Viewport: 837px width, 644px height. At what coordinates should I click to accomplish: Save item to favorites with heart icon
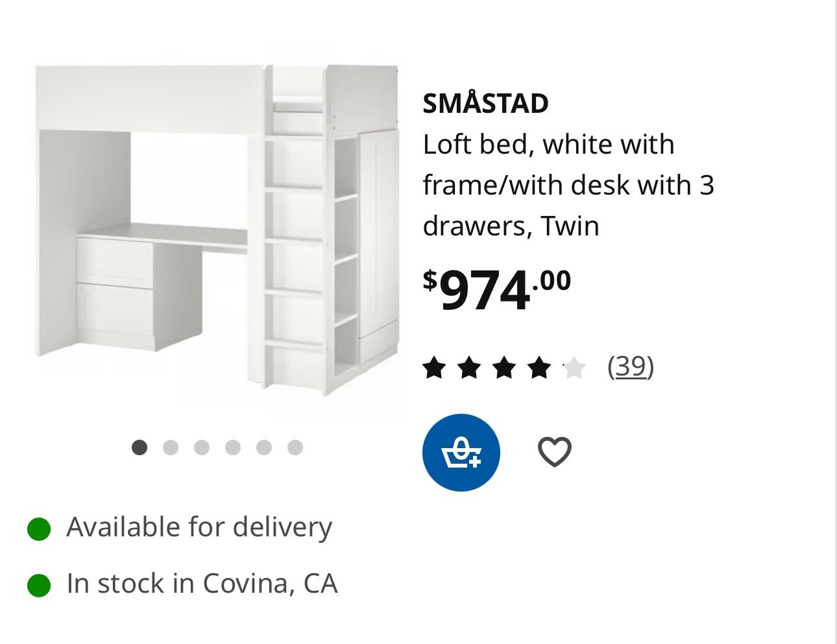[x=554, y=451]
